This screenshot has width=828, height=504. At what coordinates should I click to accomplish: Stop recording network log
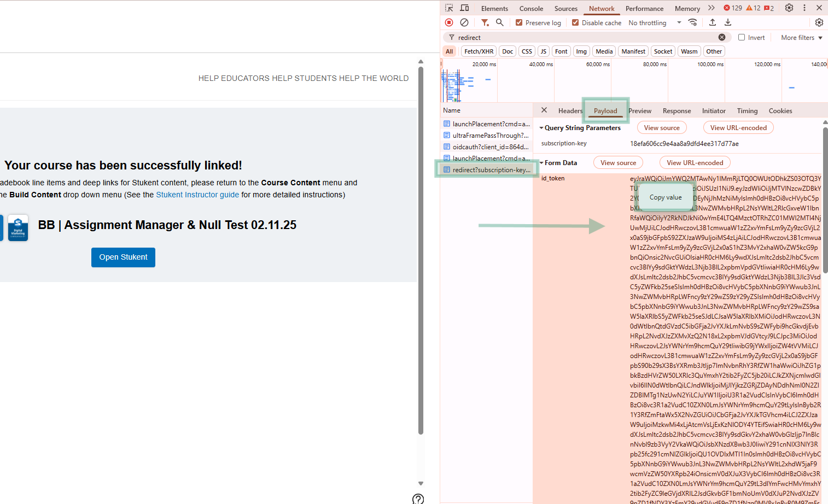pos(449,22)
